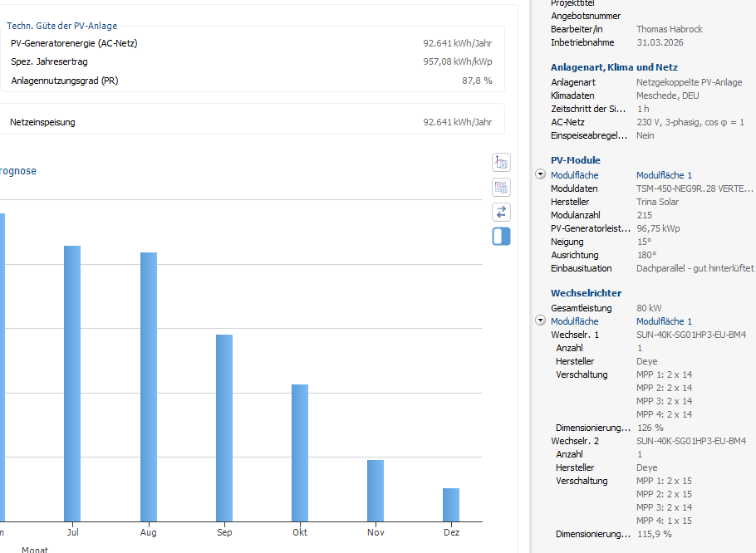Click the Dez bar in chart
The image size is (756, 553).
pos(451,504)
